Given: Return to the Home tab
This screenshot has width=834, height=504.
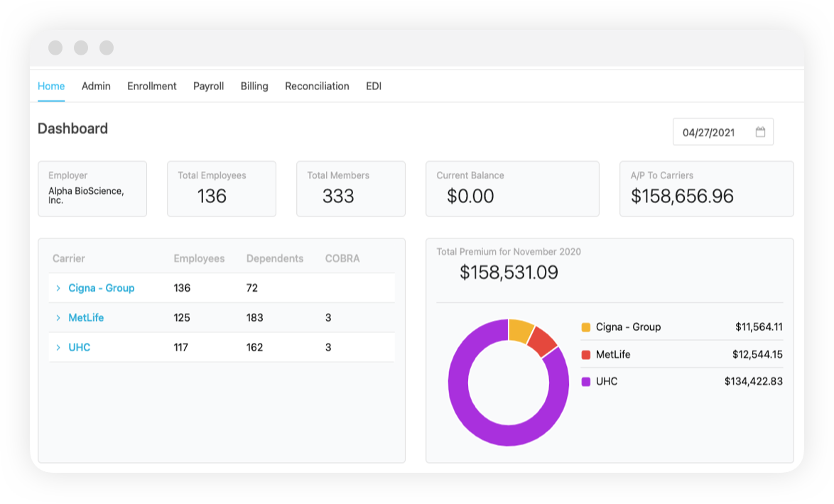Looking at the screenshot, I should 50,86.
